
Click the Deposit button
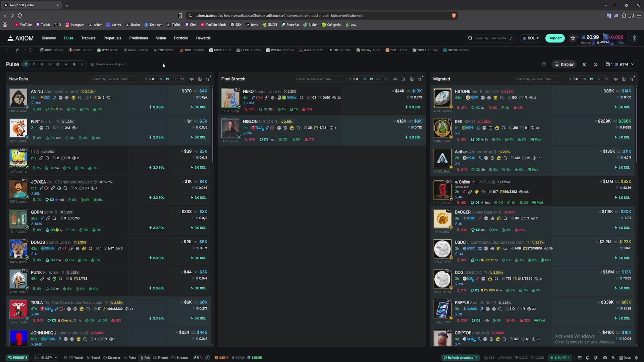point(555,38)
